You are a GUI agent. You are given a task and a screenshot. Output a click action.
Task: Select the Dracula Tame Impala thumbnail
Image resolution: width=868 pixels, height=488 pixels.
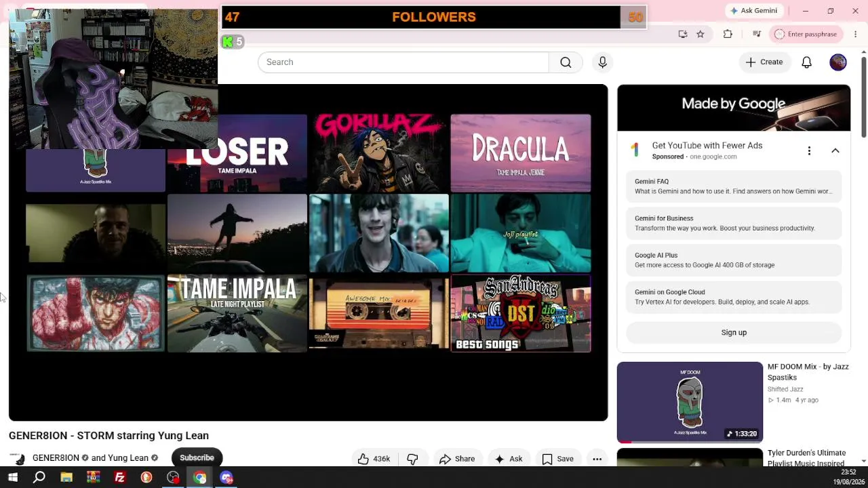click(x=521, y=153)
